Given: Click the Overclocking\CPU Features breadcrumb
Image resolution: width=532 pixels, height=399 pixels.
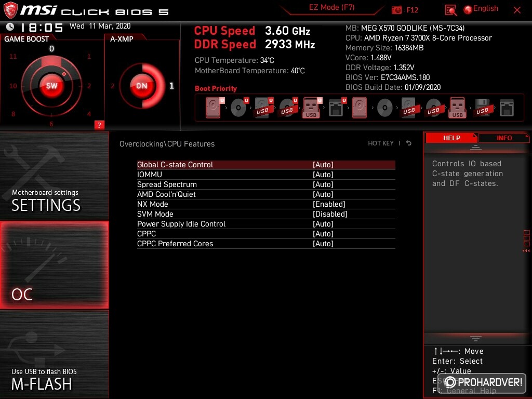Looking at the screenshot, I should pyautogui.click(x=167, y=144).
